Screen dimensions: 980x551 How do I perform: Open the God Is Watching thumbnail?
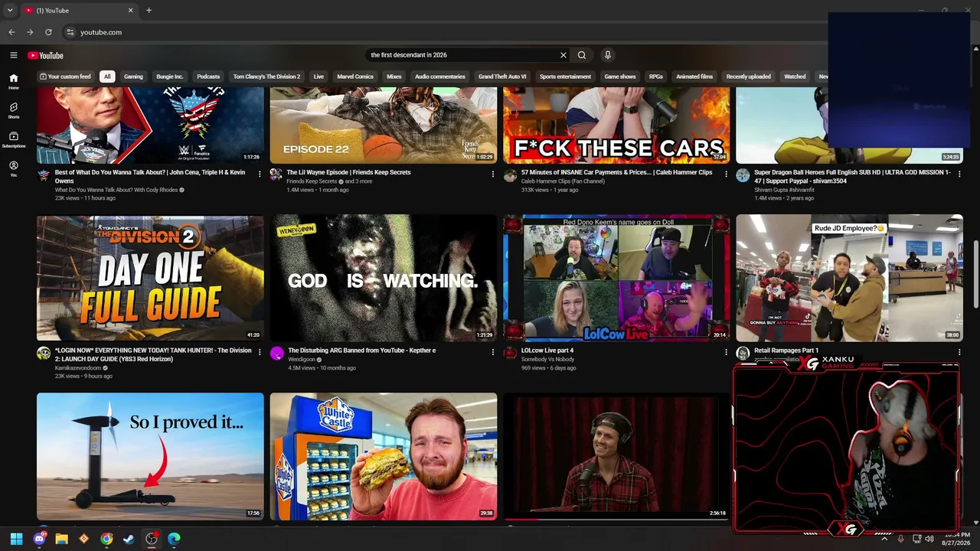(384, 279)
